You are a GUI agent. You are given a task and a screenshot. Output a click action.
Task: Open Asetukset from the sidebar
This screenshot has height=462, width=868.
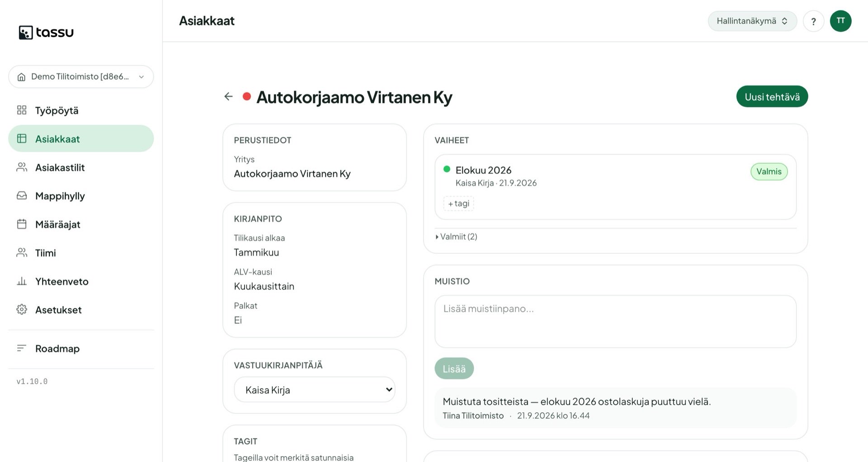[81, 310]
